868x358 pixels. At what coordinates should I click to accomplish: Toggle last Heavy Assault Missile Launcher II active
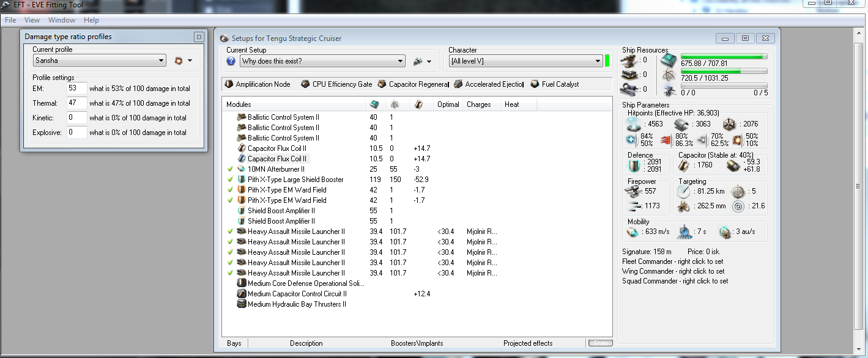(229, 273)
